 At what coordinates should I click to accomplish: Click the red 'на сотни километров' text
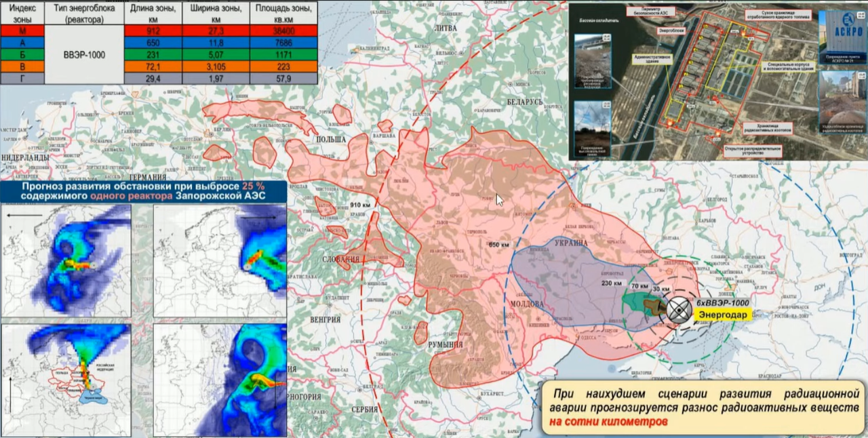[x=610, y=421]
